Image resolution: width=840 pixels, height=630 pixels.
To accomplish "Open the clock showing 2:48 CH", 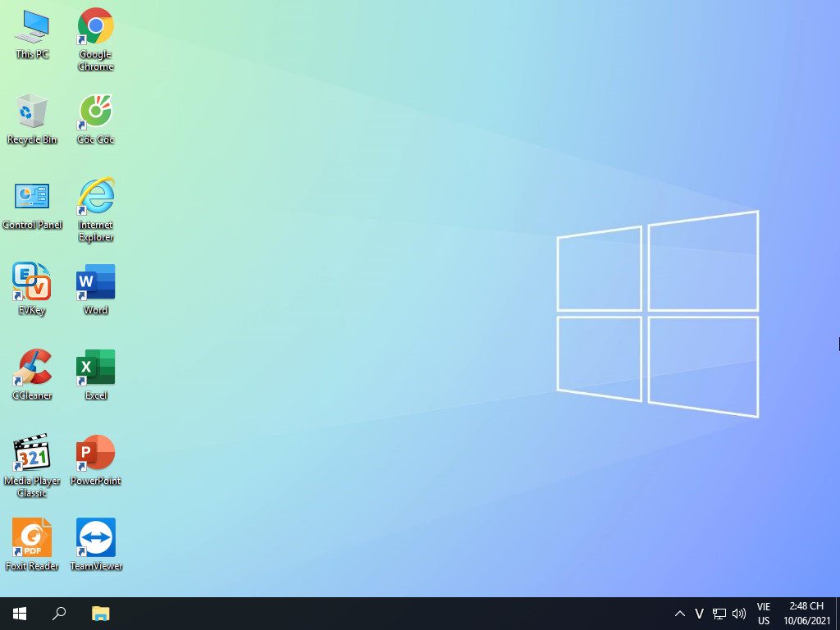I will pyautogui.click(x=806, y=614).
